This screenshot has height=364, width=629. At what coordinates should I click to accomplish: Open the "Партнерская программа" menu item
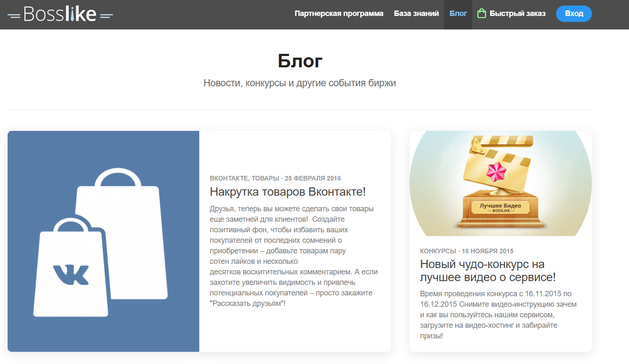(x=339, y=13)
